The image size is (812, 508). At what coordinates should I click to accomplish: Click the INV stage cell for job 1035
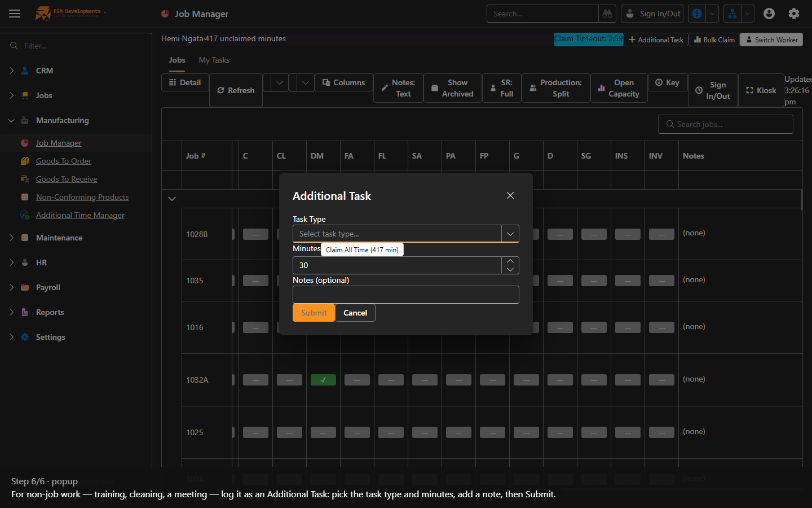point(661,281)
